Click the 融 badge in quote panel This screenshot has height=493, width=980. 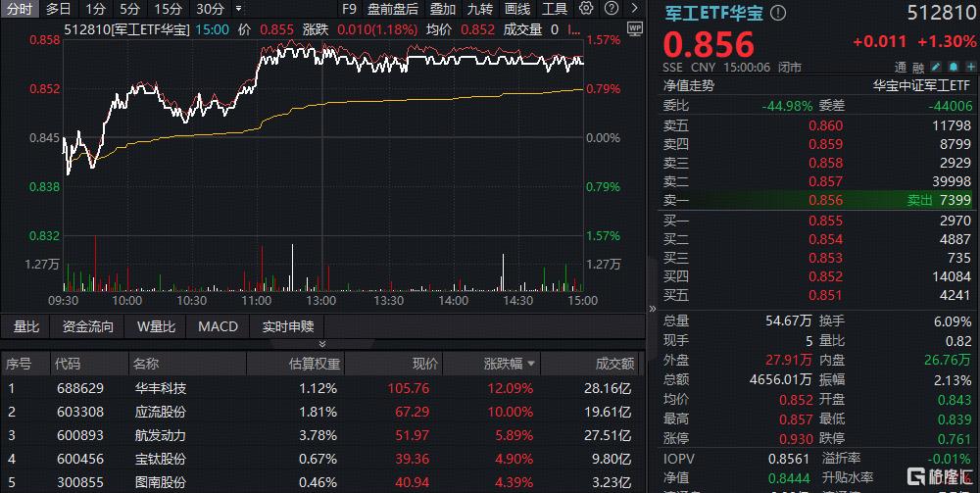[918, 67]
